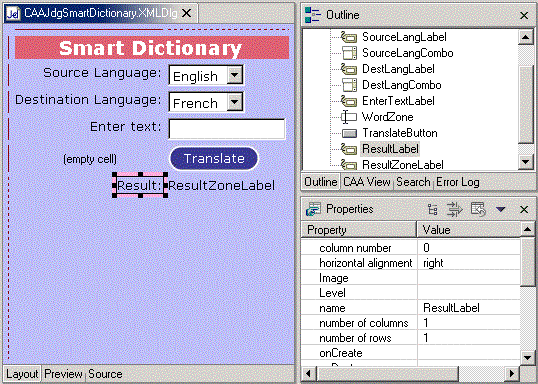Click the Destination Language: label in layout
Screen dimensions: 538x384
(88, 100)
